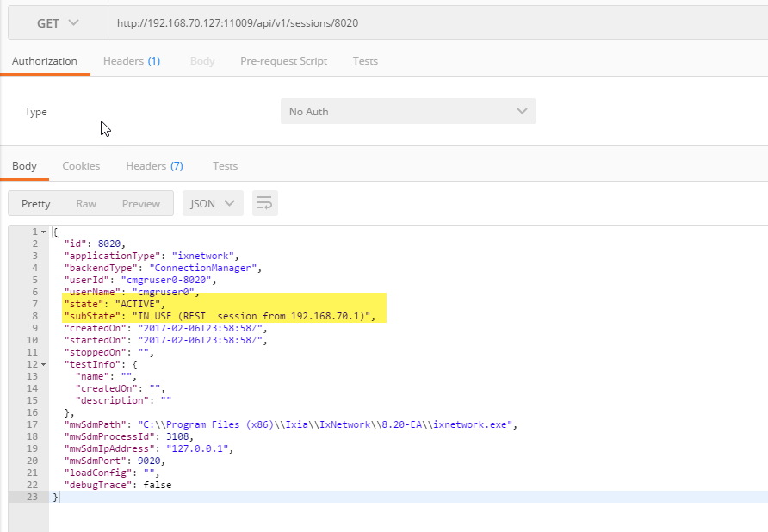Toggle the line wrap icon
This screenshot has width=768, height=532.
(x=264, y=204)
